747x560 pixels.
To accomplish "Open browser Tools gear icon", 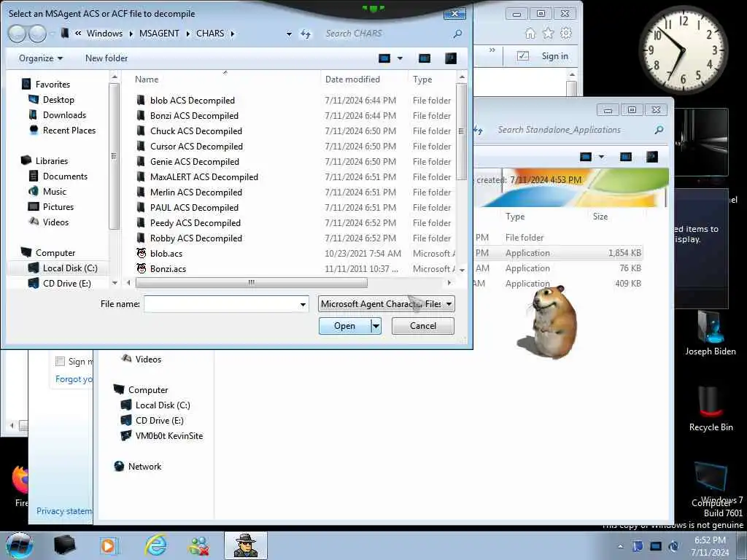I will point(566,34).
